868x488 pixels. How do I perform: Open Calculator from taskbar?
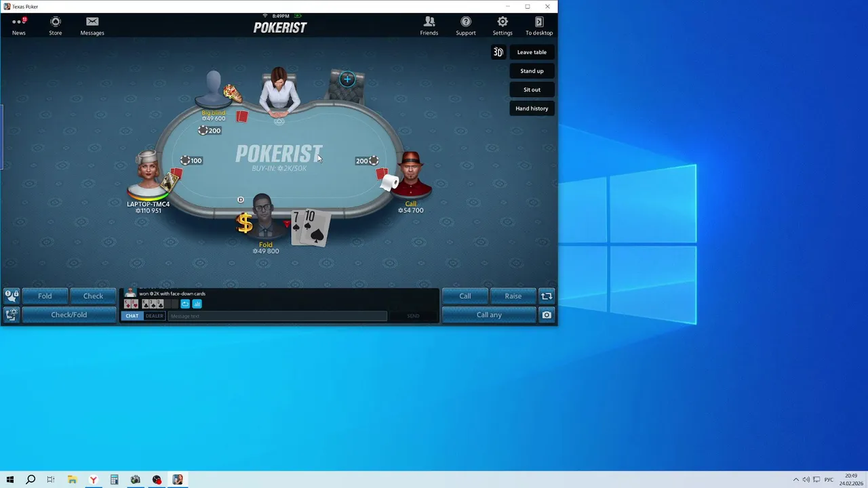(x=115, y=480)
